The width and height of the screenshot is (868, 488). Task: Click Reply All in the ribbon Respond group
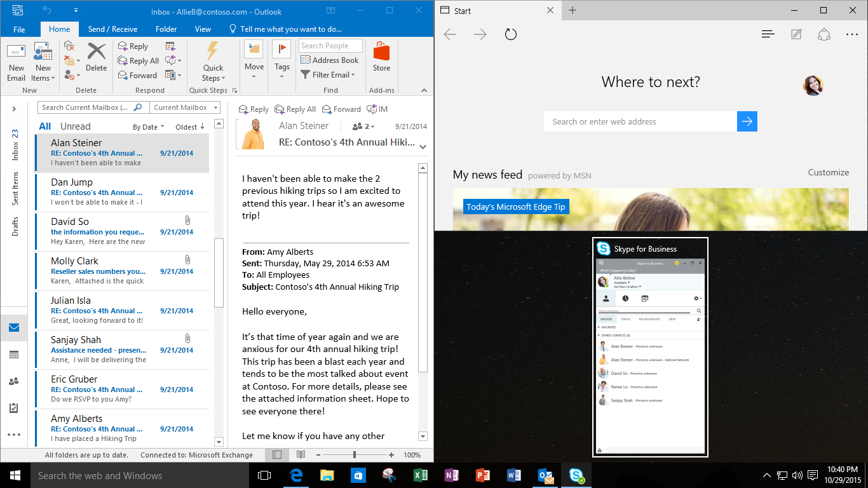pos(139,61)
